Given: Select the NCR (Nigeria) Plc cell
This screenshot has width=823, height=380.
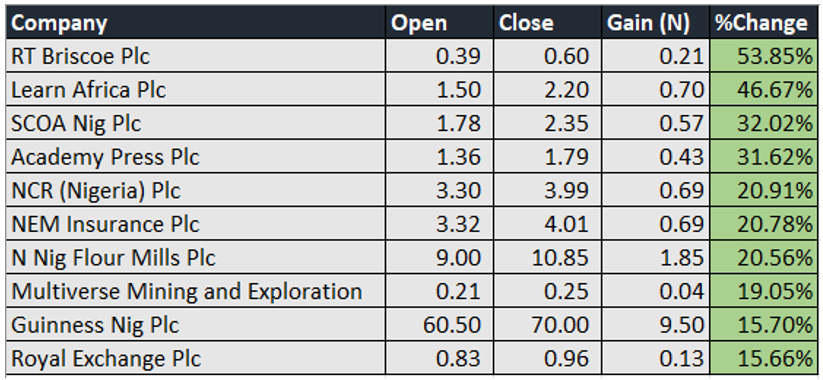Looking at the screenshot, I should tap(196, 190).
